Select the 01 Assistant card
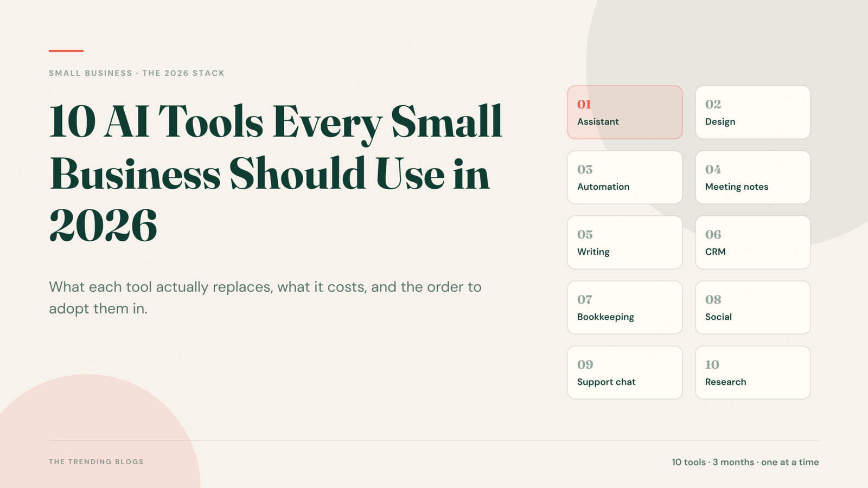This screenshot has width=868, height=488. click(625, 112)
